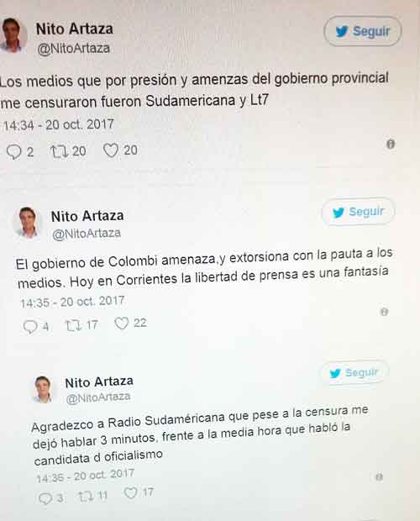
Task: Open info icon on third tweet
Action: click(x=379, y=476)
